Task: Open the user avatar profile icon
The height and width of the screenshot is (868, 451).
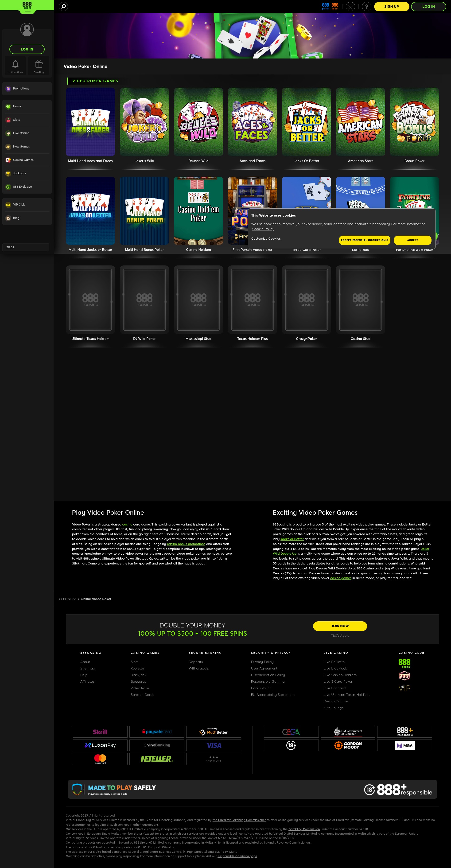Action: coord(27,30)
